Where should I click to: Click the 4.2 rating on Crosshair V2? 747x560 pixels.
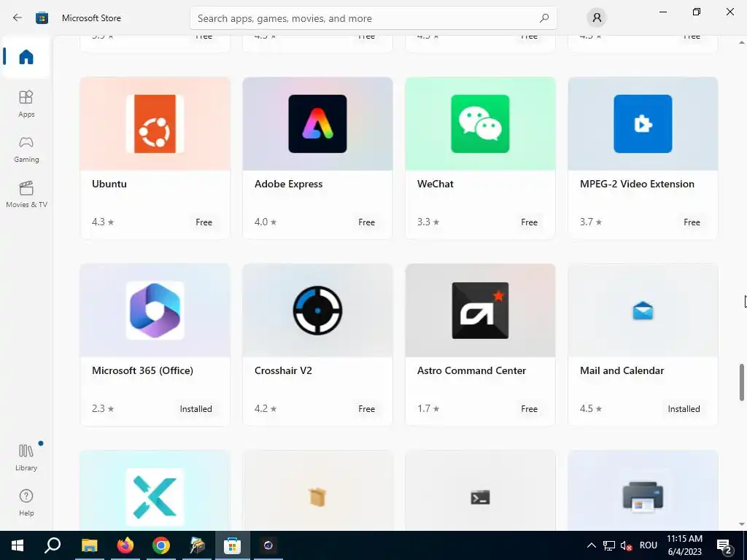click(266, 408)
